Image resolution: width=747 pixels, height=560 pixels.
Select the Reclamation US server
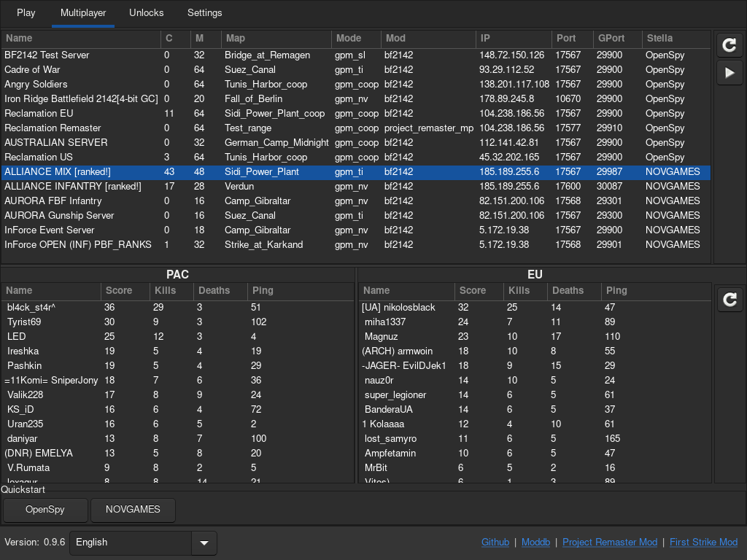click(x=356, y=157)
